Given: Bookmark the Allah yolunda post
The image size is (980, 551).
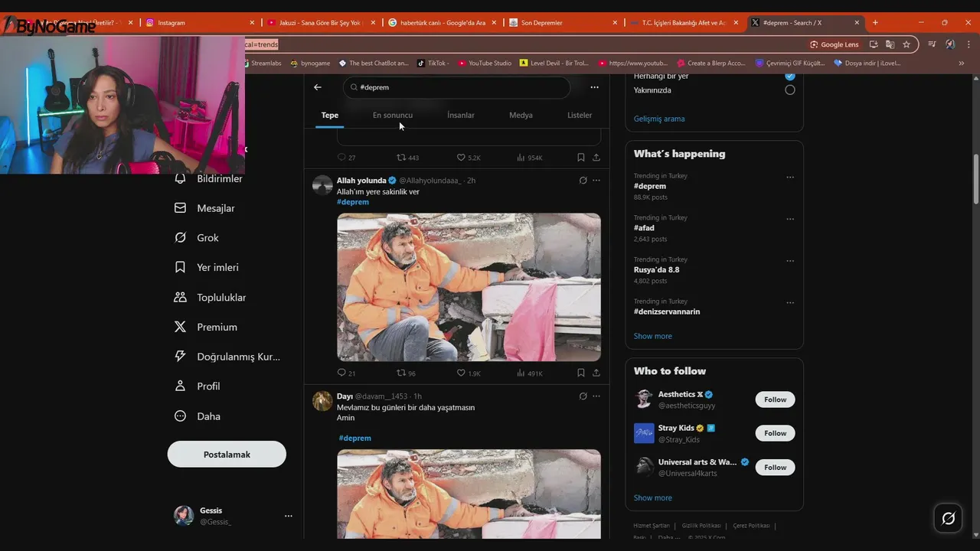Looking at the screenshot, I should [581, 373].
